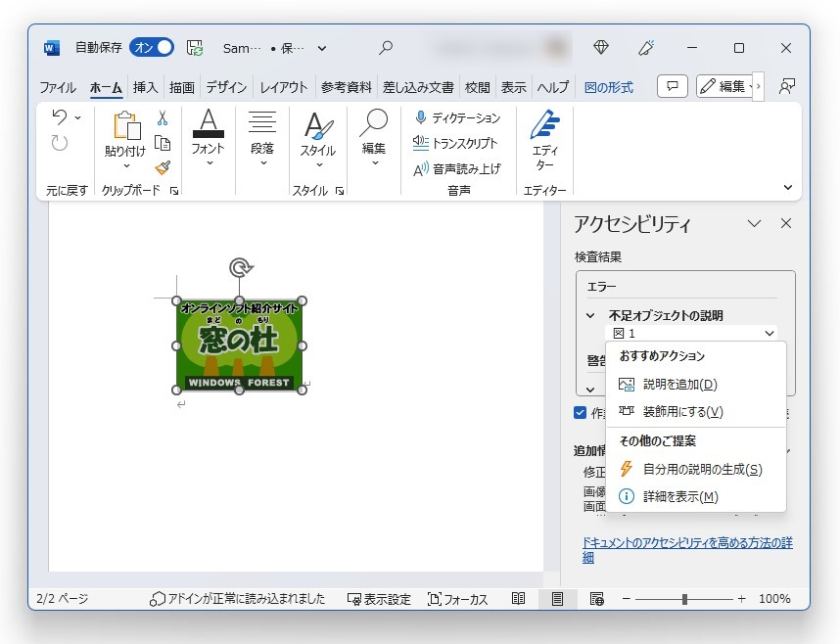Collapse the 不足オブジェクトの説明 section
840x644 pixels.
pos(591,315)
